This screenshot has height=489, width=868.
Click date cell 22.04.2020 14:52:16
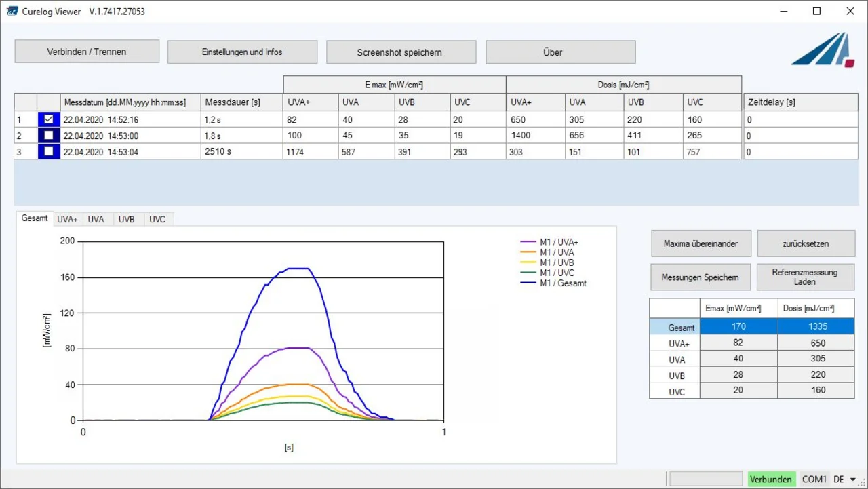point(130,119)
